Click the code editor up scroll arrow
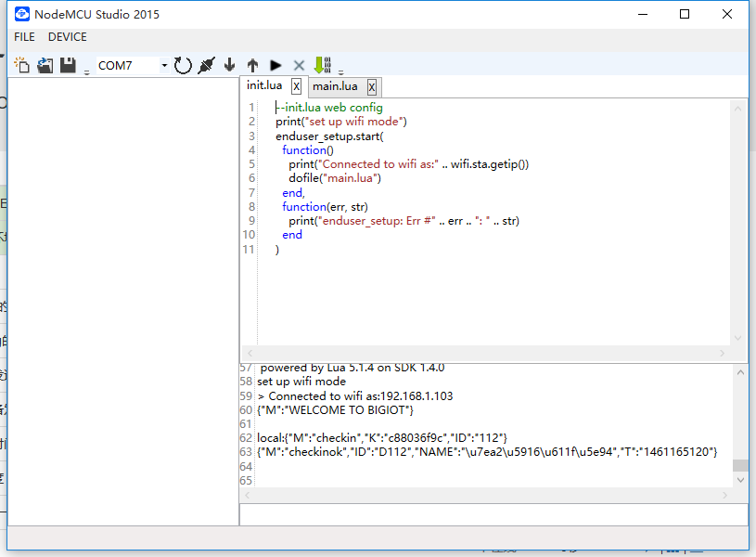The image size is (756, 557). click(737, 109)
